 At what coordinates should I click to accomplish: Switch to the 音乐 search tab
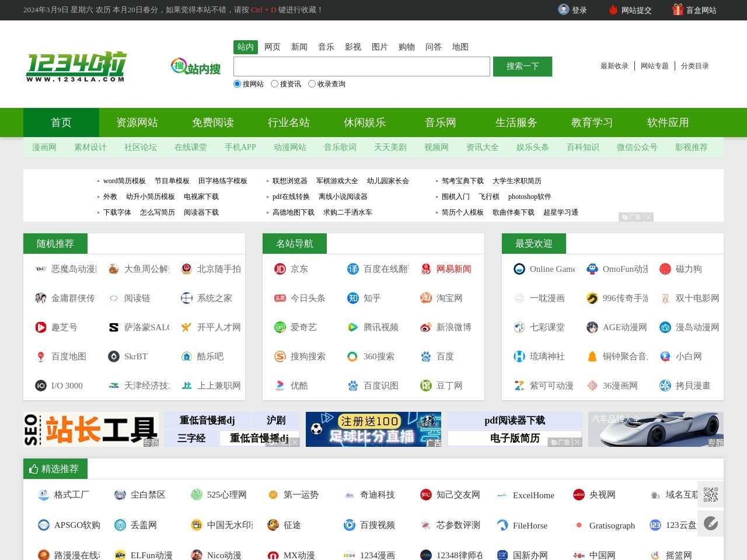point(326,47)
